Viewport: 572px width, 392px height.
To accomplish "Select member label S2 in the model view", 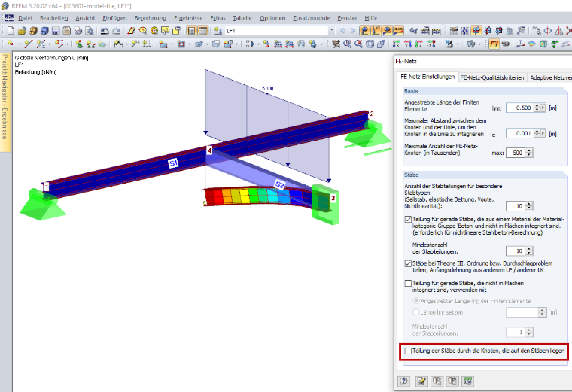I will click(x=279, y=185).
